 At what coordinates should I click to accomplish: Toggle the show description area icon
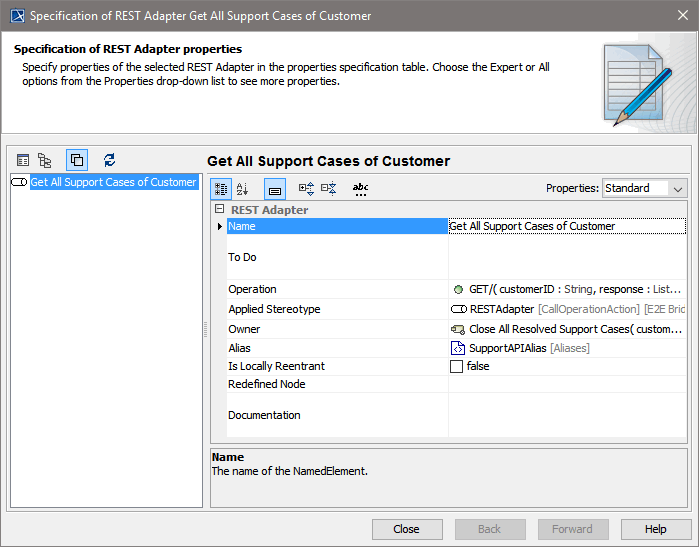tap(275, 188)
